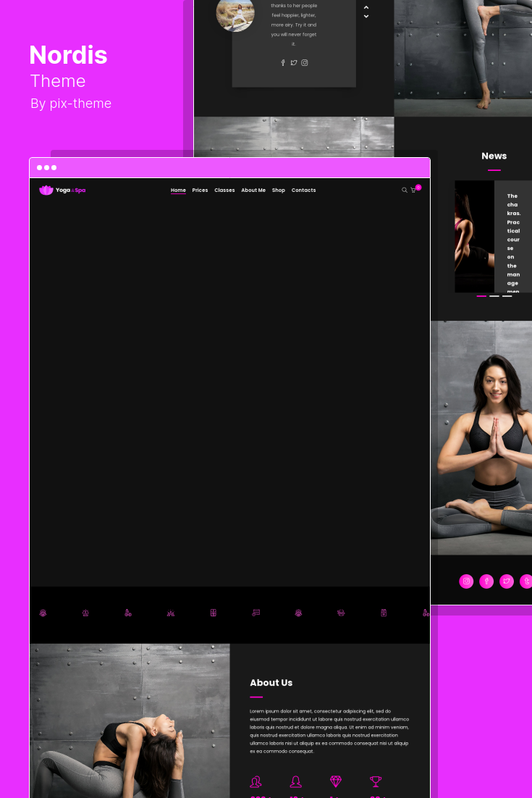532x798 pixels.
Task: Open the shopping cart icon in the header
Action: [x=413, y=190]
